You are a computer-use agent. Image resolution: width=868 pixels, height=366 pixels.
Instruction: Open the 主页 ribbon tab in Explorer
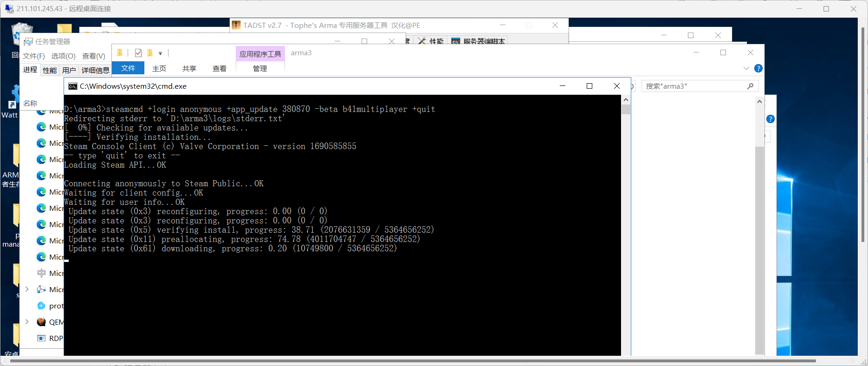point(159,68)
